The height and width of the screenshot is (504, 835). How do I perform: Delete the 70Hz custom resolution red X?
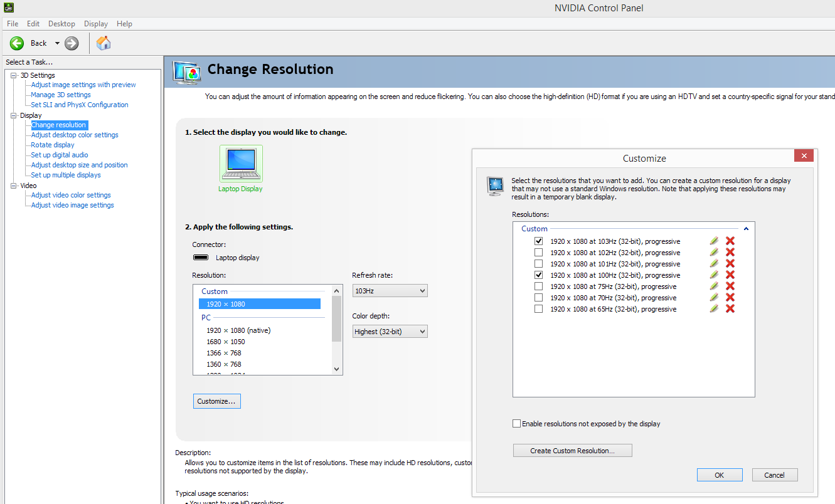coord(730,297)
